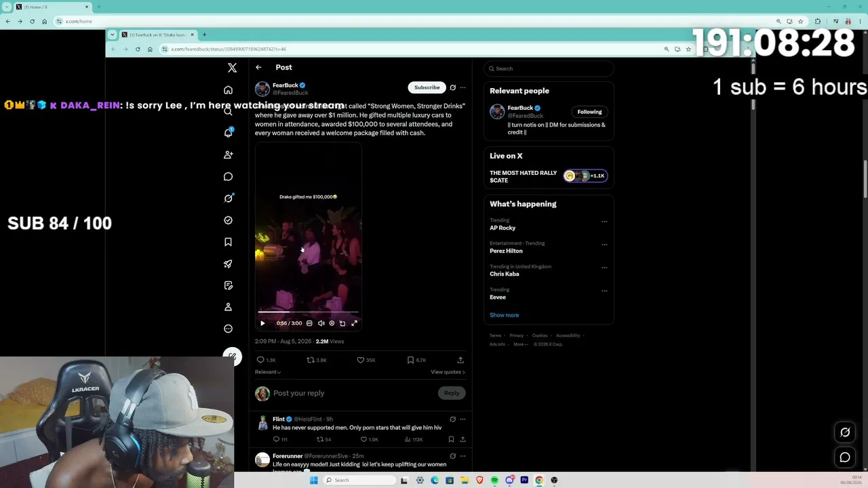The image size is (868, 488).
Task: Mute the video sound
Action: coord(321,323)
